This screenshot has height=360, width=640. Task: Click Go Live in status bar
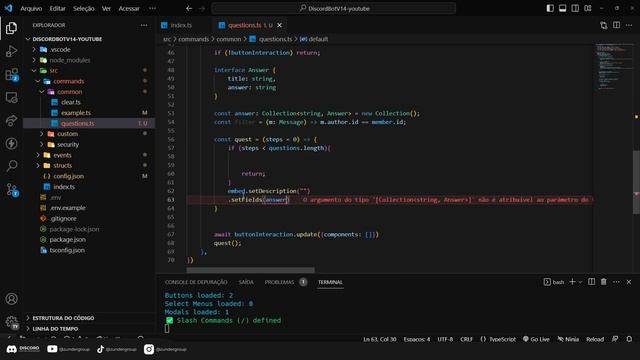point(536,339)
